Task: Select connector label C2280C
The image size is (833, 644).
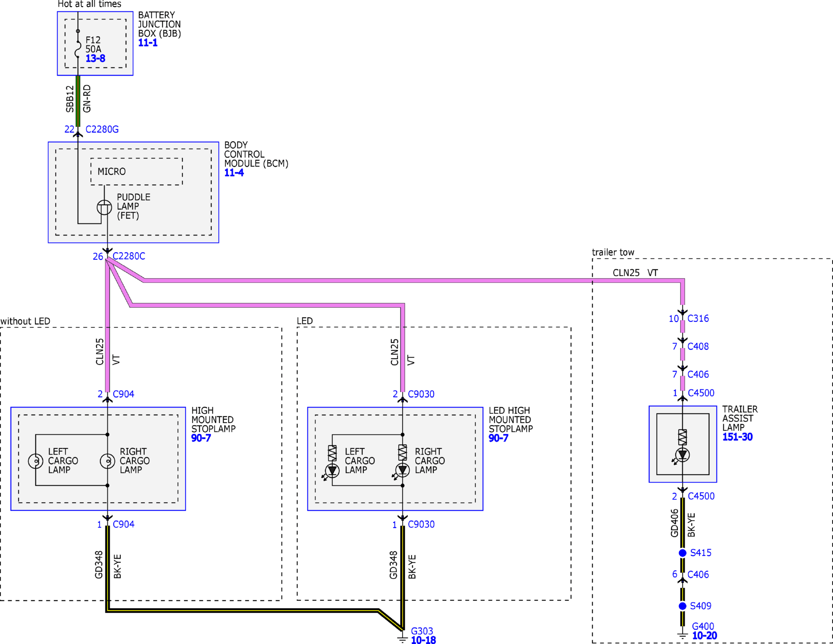Action: click(x=129, y=256)
